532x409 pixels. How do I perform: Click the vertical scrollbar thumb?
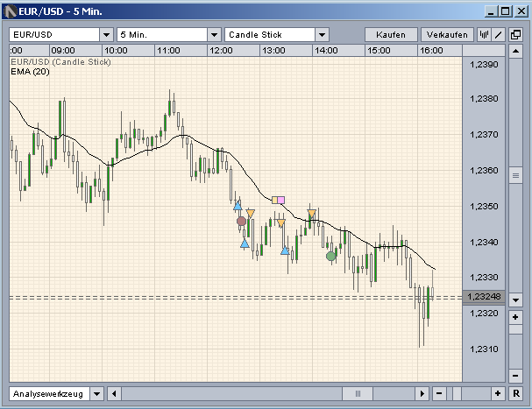pyautogui.click(x=515, y=176)
